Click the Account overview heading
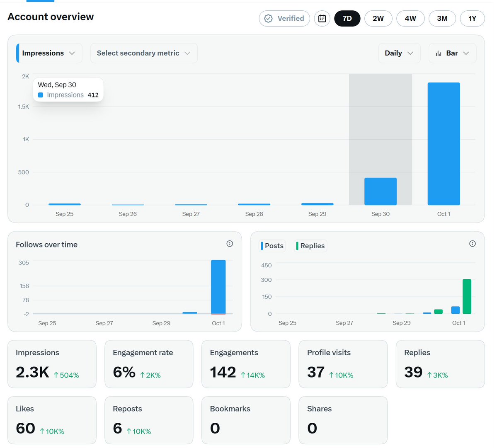497x448 pixels. 51,17
